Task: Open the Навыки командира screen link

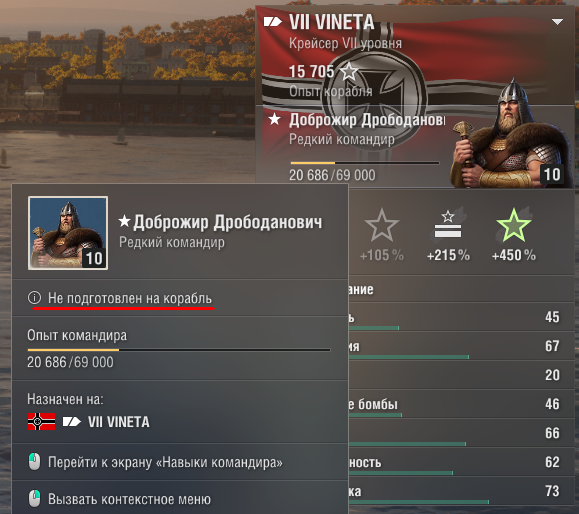Action: 165,462
